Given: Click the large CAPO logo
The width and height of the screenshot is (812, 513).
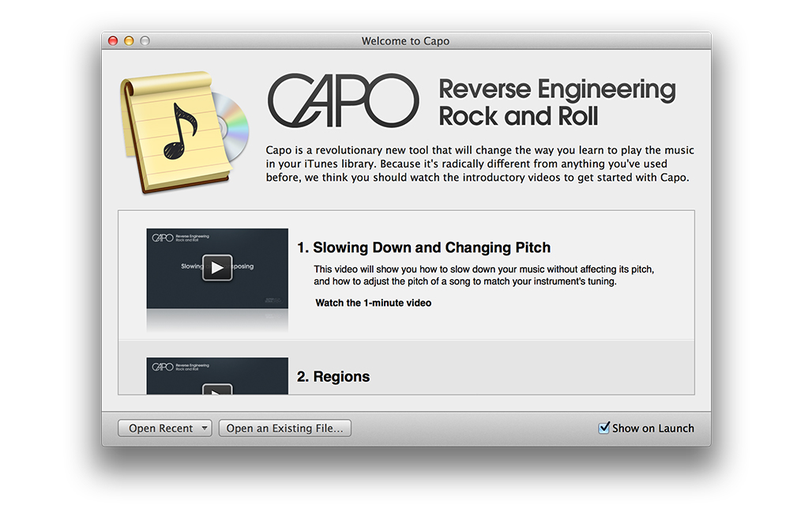Looking at the screenshot, I should click(343, 100).
